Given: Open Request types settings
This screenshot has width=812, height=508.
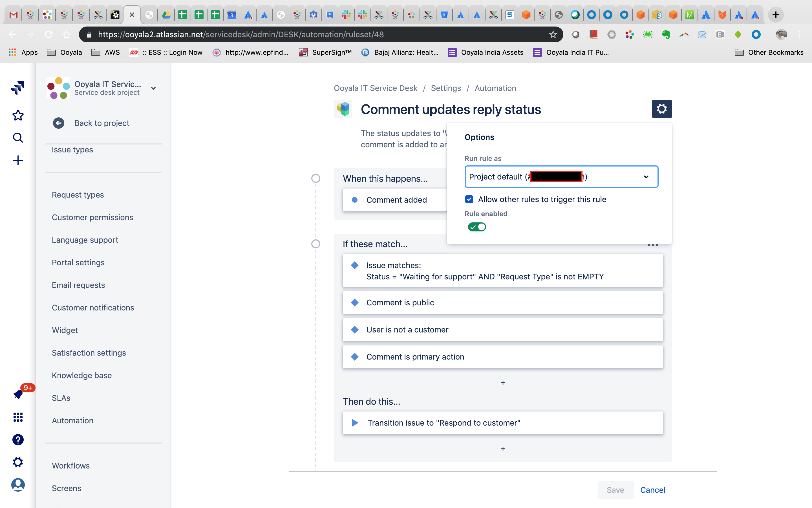Looking at the screenshot, I should pos(78,194).
